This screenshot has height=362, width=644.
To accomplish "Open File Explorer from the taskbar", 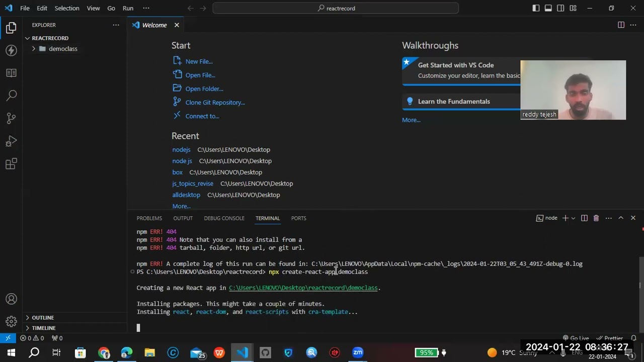I will pos(149,352).
